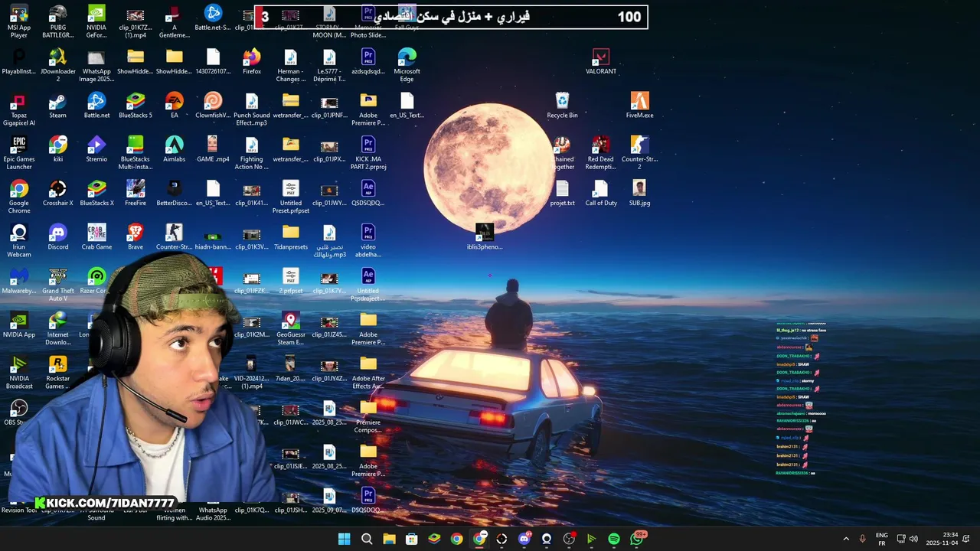Select the 7idanpresets folder
This screenshot has height=551, width=980.
290,237
